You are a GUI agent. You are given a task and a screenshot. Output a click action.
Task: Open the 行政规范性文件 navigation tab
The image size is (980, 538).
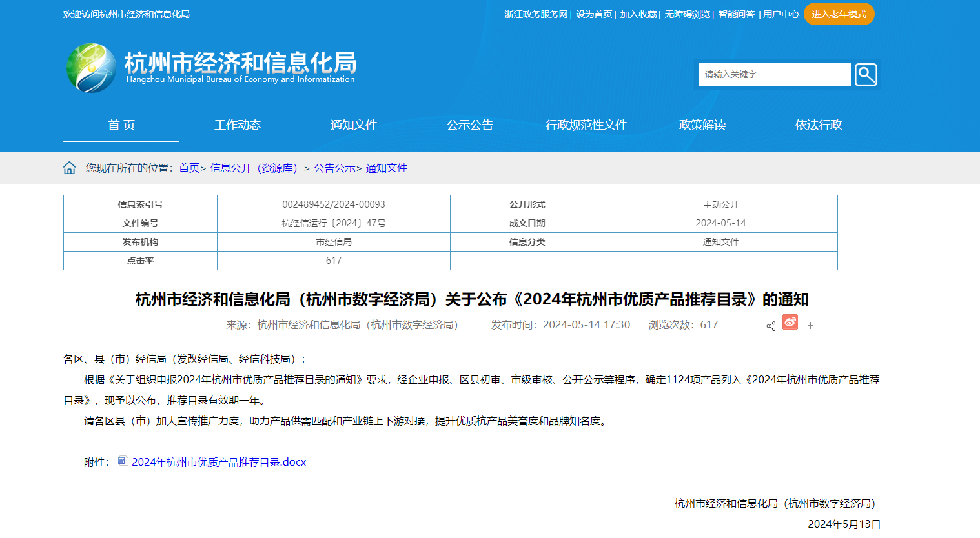click(586, 125)
